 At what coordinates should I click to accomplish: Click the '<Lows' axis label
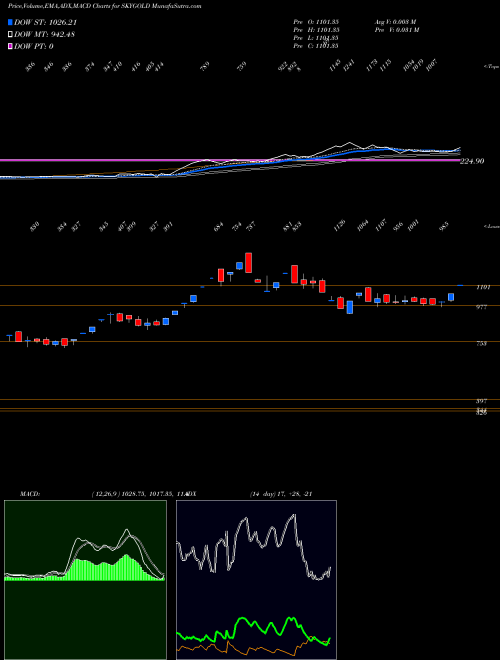click(492, 226)
